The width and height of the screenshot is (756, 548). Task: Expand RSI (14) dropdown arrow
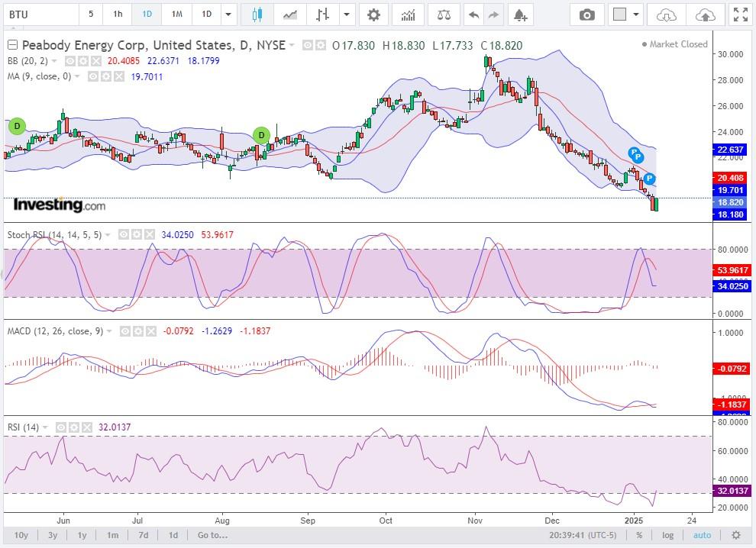click(x=45, y=427)
